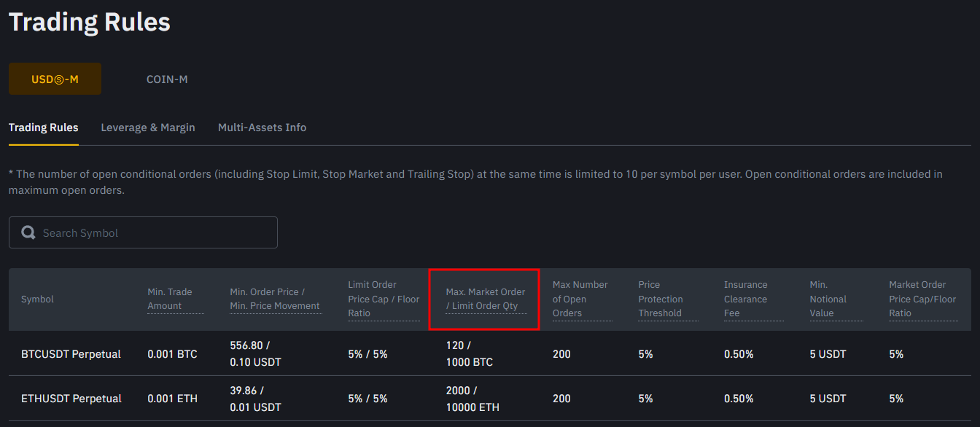Click the Trading Rules page heading
980x427 pixels.
click(x=89, y=22)
